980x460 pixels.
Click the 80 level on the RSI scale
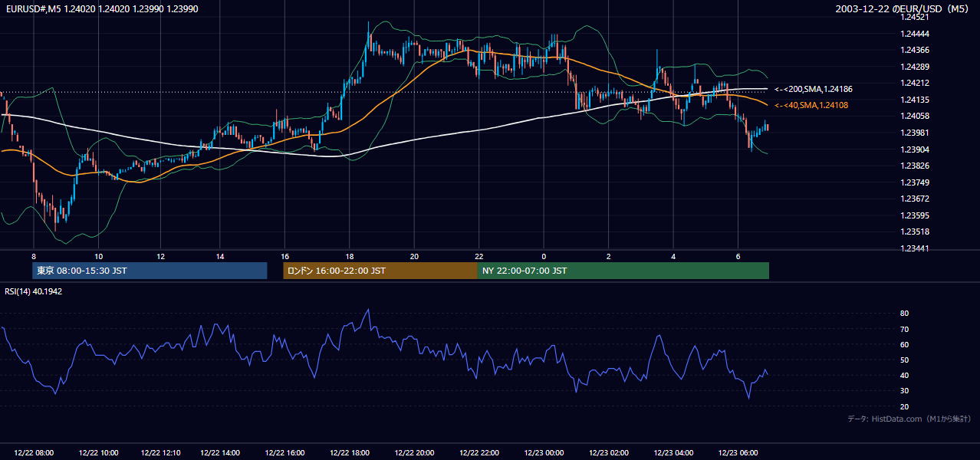pyautogui.click(x=904, y=314)
